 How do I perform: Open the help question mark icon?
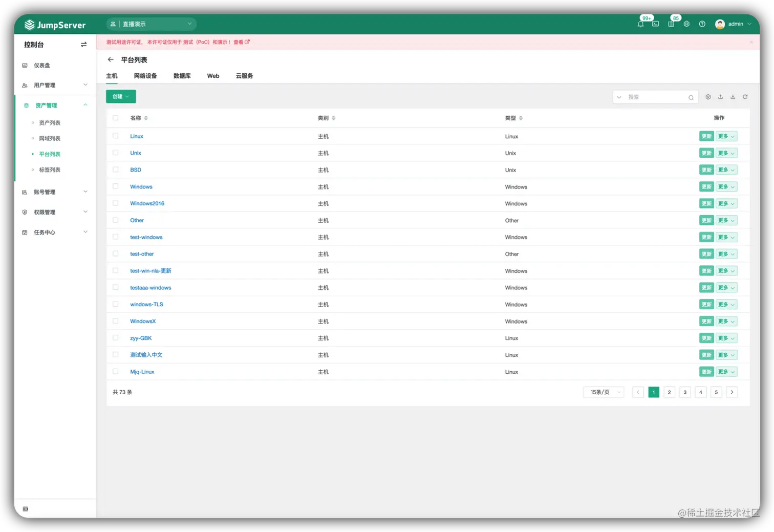[702, 24]
